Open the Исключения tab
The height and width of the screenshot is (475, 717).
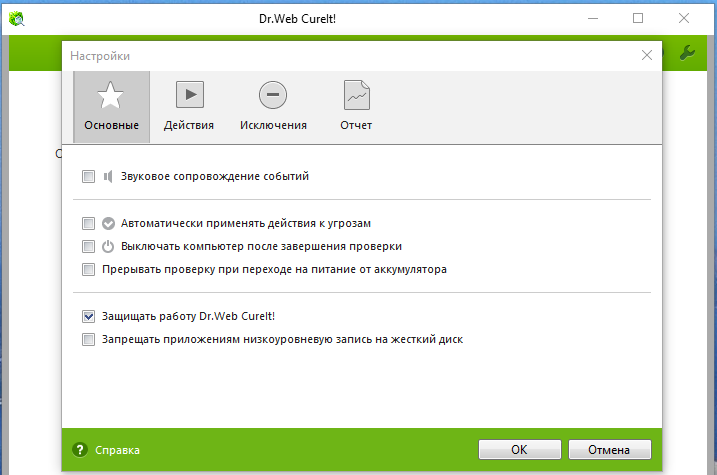click(x=273, y=107)
